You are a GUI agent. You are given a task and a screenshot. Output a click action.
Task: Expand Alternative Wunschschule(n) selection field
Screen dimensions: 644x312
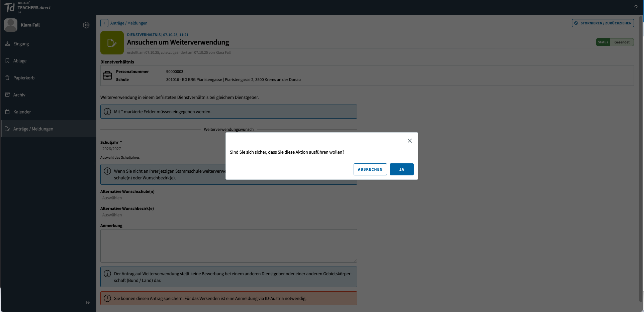(x=228, y=198)
